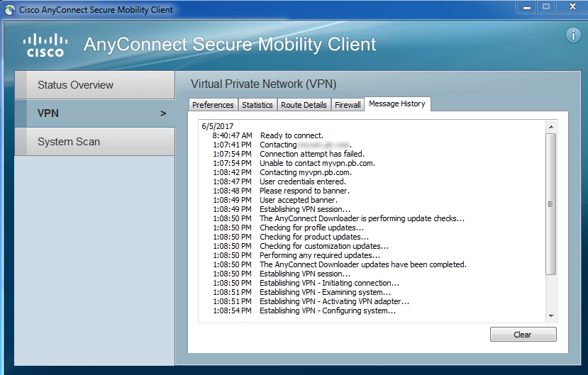The height and width of the screenshot is (375, 588).
Task: Click the message list scroll down arrow
Action: pyautogui.click(x=551, y=316)
